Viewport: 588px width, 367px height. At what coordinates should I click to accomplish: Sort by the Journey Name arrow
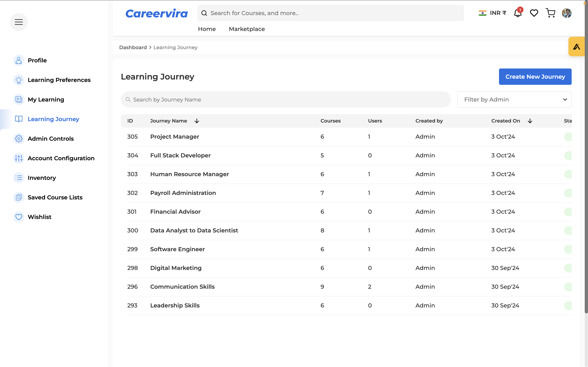(197, 121)
